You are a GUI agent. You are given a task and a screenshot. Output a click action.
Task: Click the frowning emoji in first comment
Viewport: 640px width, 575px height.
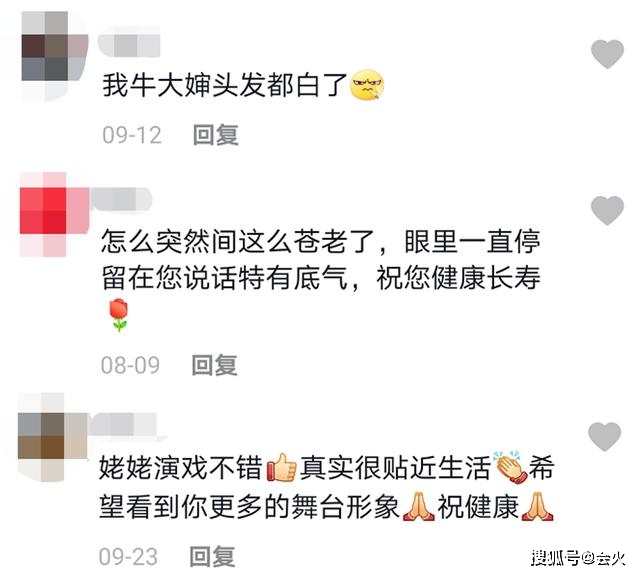(x=367, y=85)
